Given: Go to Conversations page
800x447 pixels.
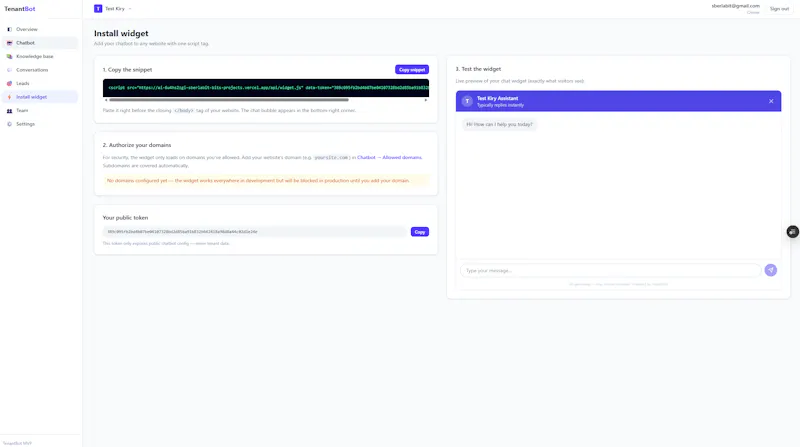Looking at the screenshot, I should [40, 70].
